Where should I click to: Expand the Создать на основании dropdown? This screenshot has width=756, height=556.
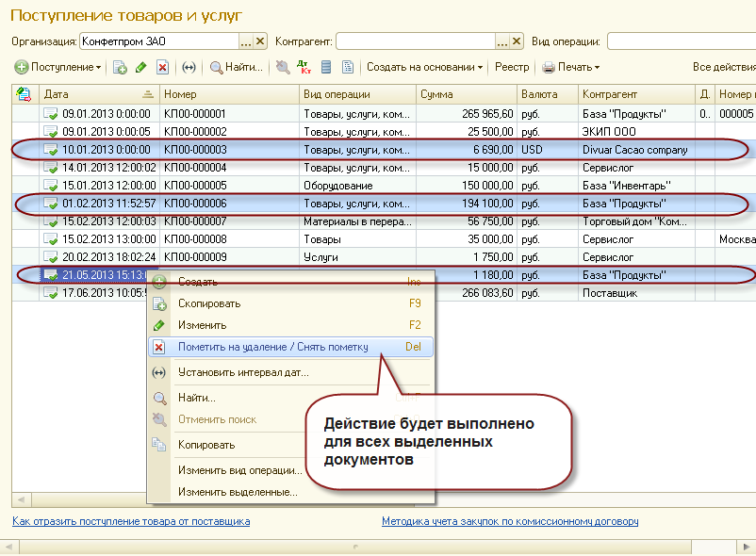(424, 67)
